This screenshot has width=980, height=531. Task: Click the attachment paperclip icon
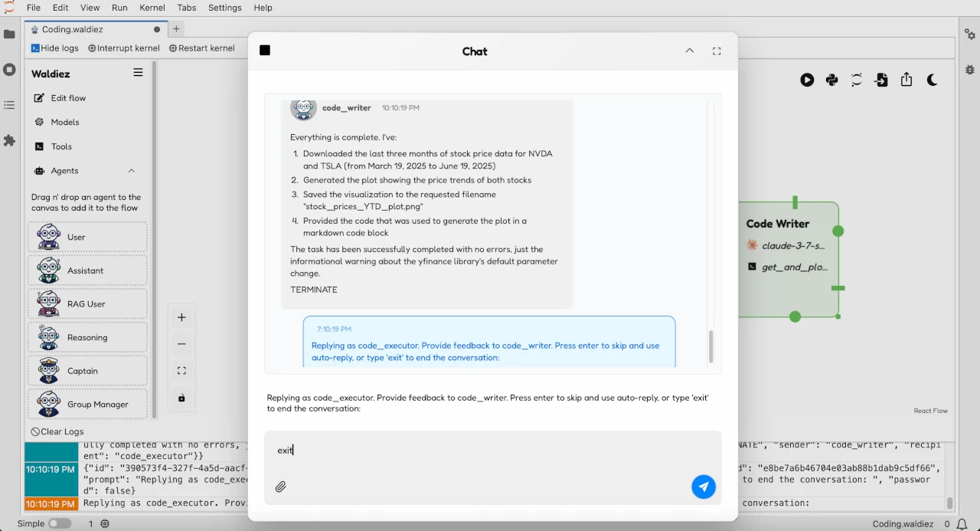pos(281,487)
